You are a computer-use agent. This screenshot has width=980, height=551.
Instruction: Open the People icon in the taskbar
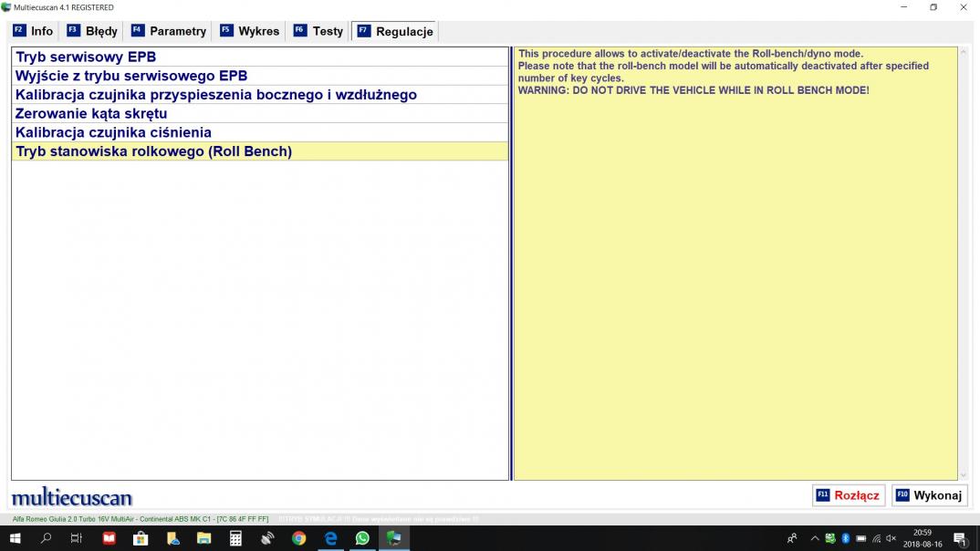(x=792, y=538)
